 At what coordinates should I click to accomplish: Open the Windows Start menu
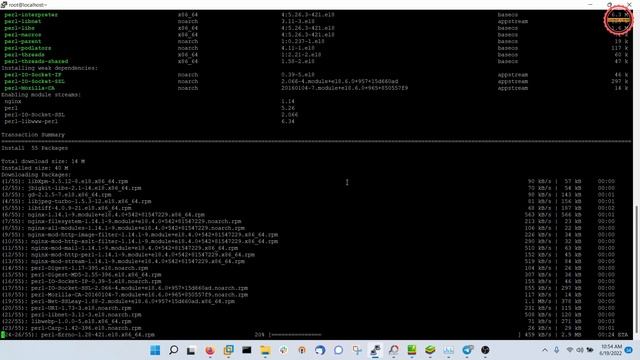tap(155, 350)
